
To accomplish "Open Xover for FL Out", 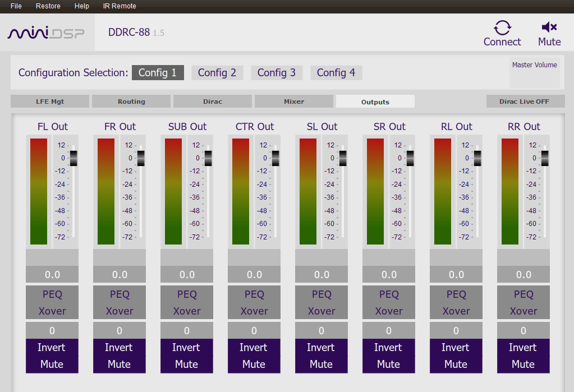I will pyautogui.click(x=52, y=311).
